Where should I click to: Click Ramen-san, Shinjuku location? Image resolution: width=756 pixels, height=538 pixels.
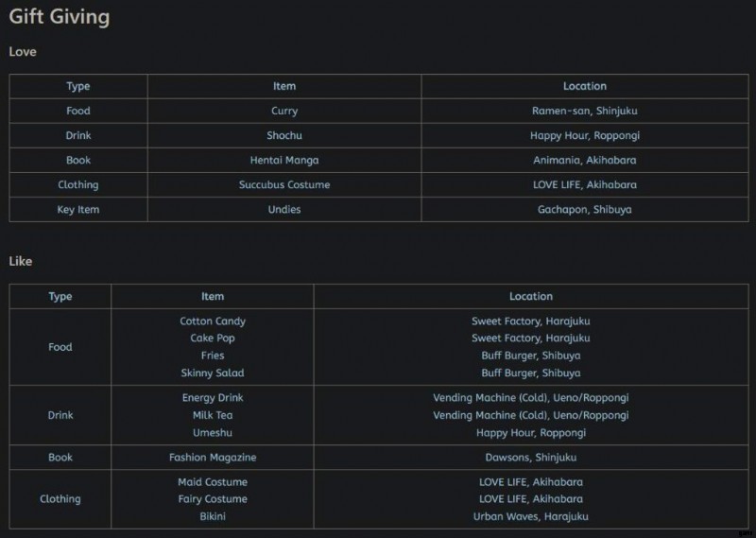(x=584, y=112)
